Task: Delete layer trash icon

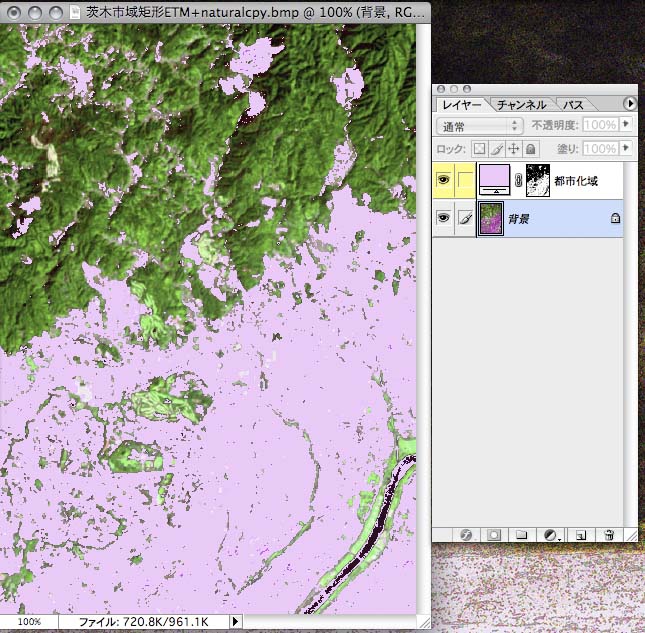Action: point(609,535)
